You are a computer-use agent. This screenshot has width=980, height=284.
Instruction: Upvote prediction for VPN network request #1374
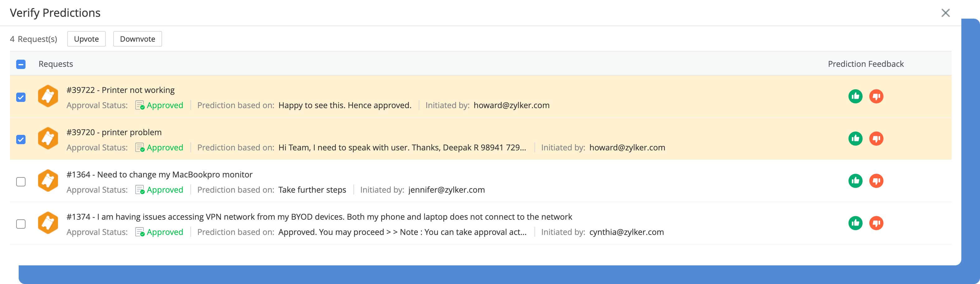pos(855,223)
